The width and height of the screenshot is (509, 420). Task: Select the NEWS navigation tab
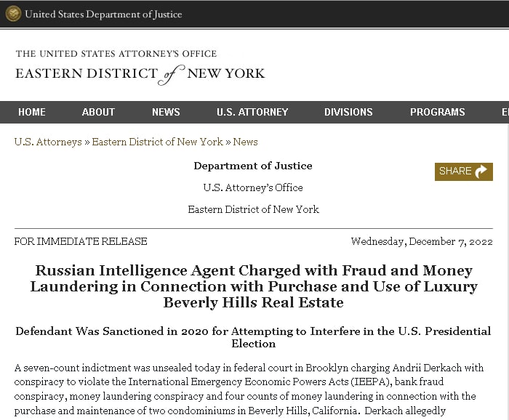pos(166,112)
